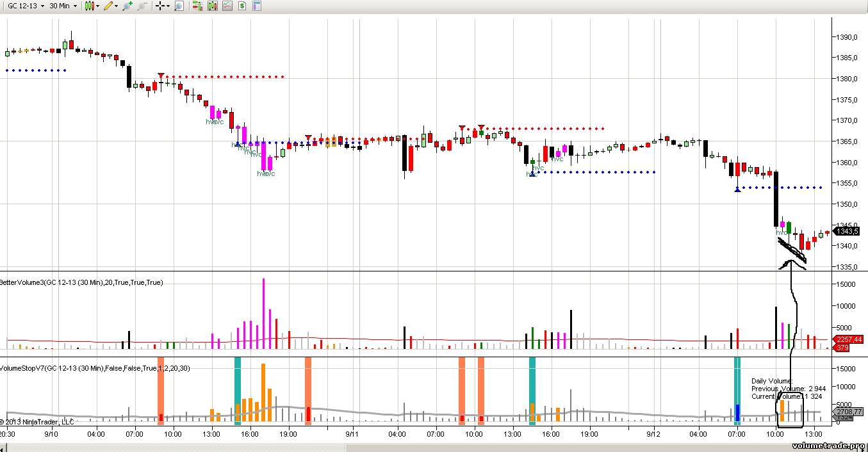The width and height of the screenshot is (868, 452).
Task: Open the GC 12-13 instrument selector dropdown
Action: click(26, 6)
